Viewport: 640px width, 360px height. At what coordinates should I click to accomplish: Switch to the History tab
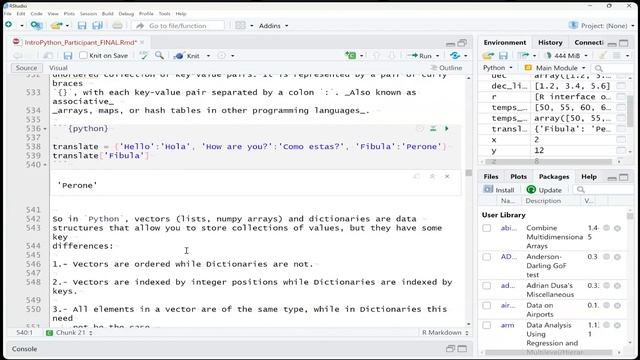pos(550,42)
